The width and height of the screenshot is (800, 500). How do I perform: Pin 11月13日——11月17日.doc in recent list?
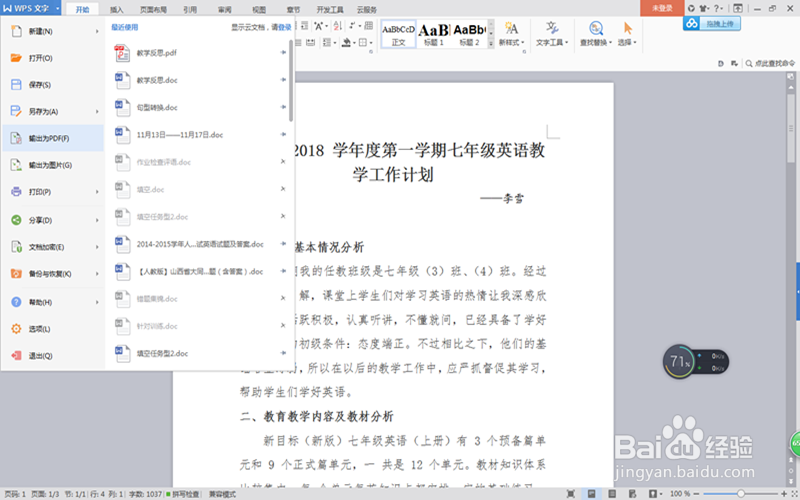(283, 134)
